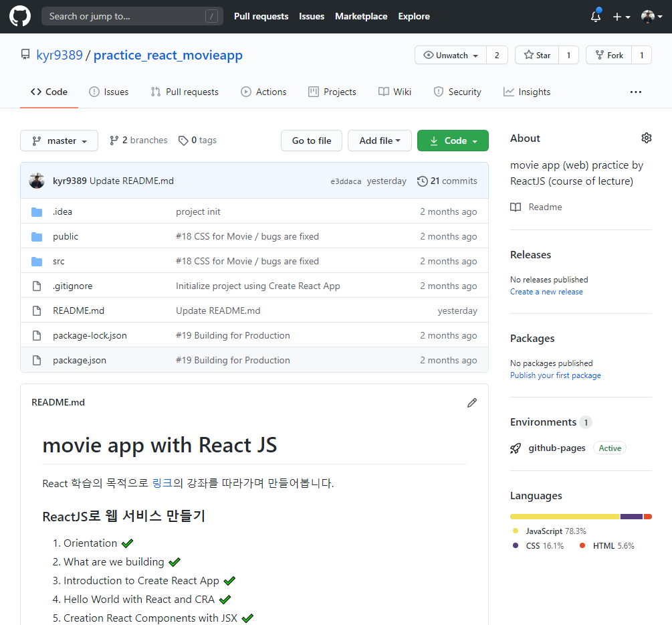Edit README with the pencil icon

coord(472,403)
